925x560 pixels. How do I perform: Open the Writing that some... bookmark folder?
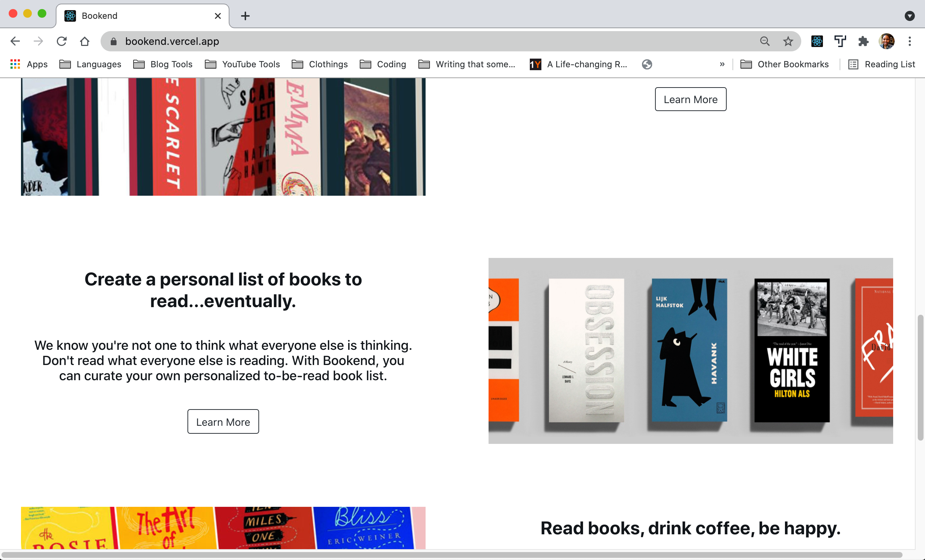(467, 64)
